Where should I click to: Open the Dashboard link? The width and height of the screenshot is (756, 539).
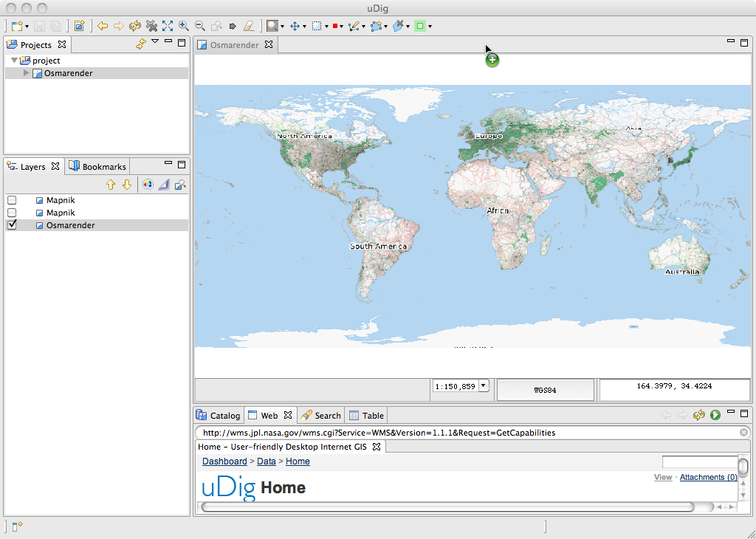pos(224,461)
